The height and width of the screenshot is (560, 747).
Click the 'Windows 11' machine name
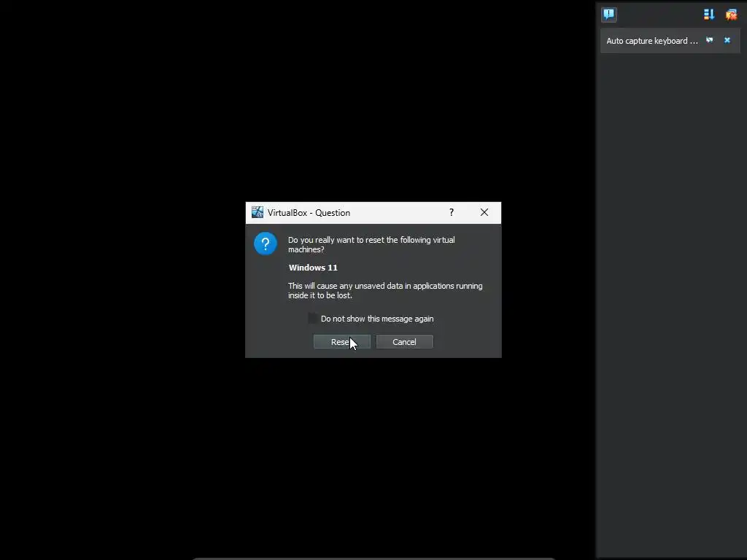pyautogui.click(x=313, y=268)
